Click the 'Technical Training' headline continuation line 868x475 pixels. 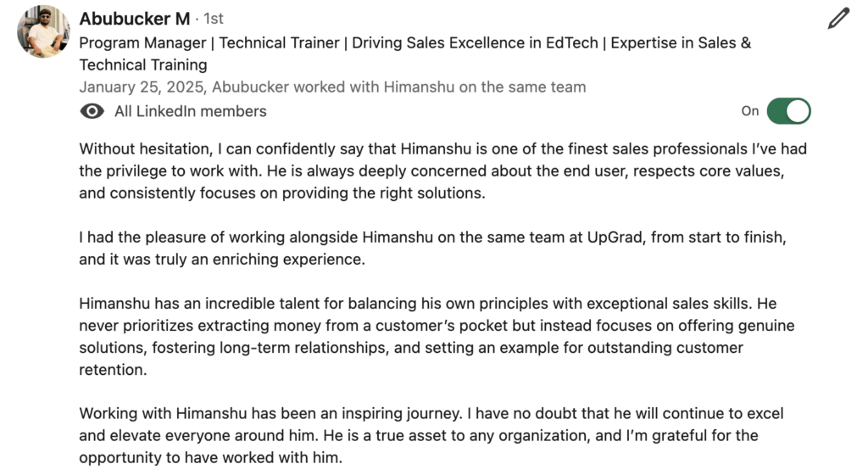143,64
